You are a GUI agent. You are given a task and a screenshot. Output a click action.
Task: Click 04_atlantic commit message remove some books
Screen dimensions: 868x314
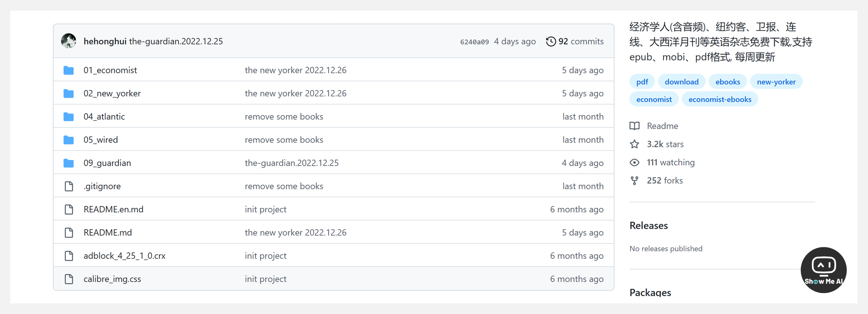[284, 117]
